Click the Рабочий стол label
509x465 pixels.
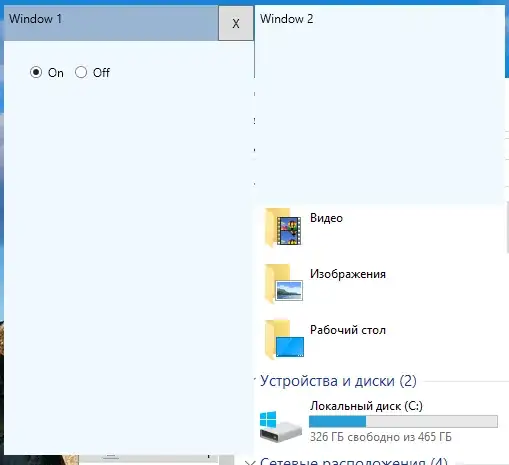348,330
